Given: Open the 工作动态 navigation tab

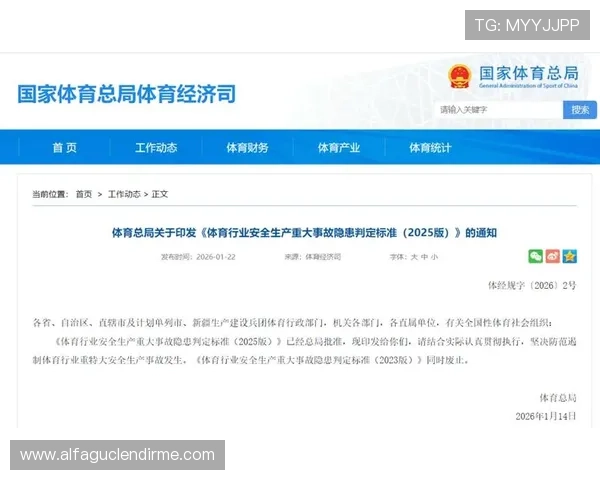Looking at the screenshot, I should point(156,148).
